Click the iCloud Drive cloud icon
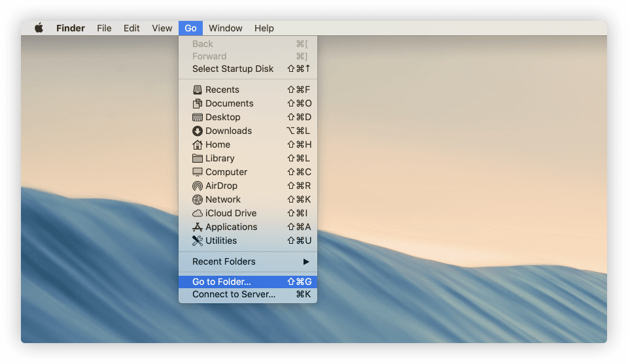The height and width of the screenshot is (364, 628). pyautogui.click(x=198, y=214)
